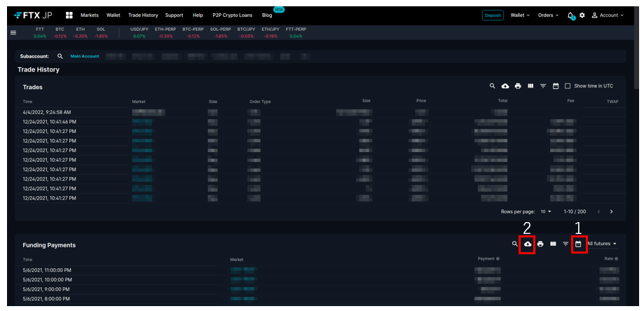Open the Support menu item

coord(174,15)
